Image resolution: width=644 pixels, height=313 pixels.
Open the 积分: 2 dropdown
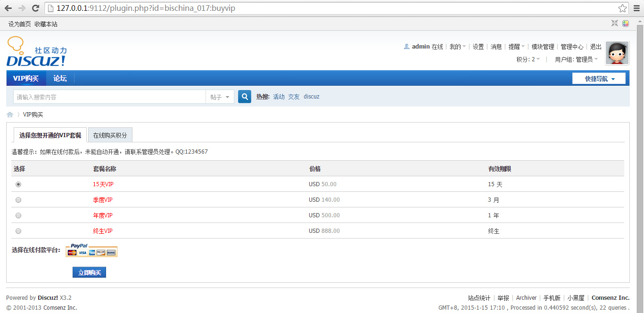528,59
